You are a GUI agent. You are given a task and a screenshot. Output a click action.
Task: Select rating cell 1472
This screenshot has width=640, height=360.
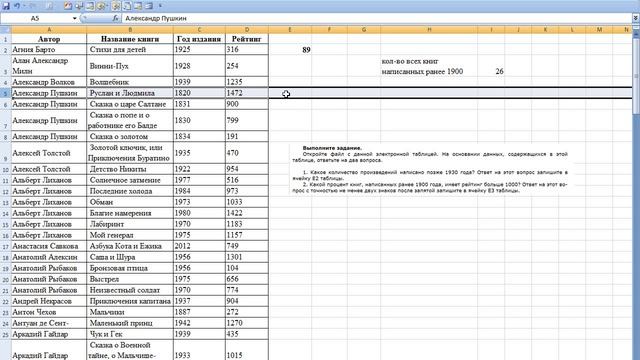247,93
